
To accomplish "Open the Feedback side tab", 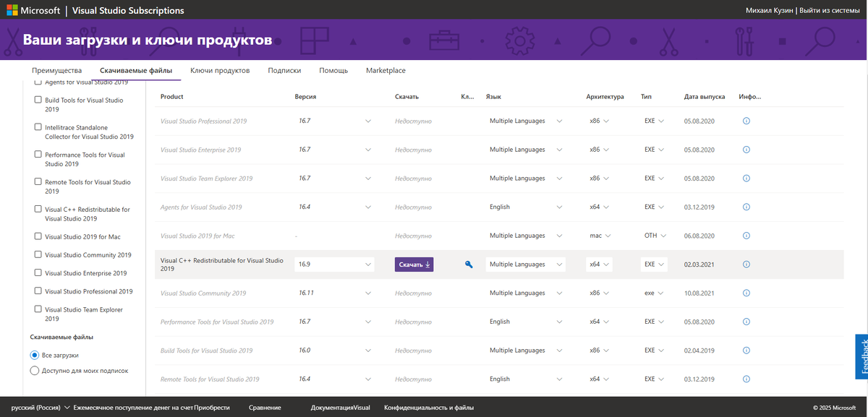I will 861,356.
